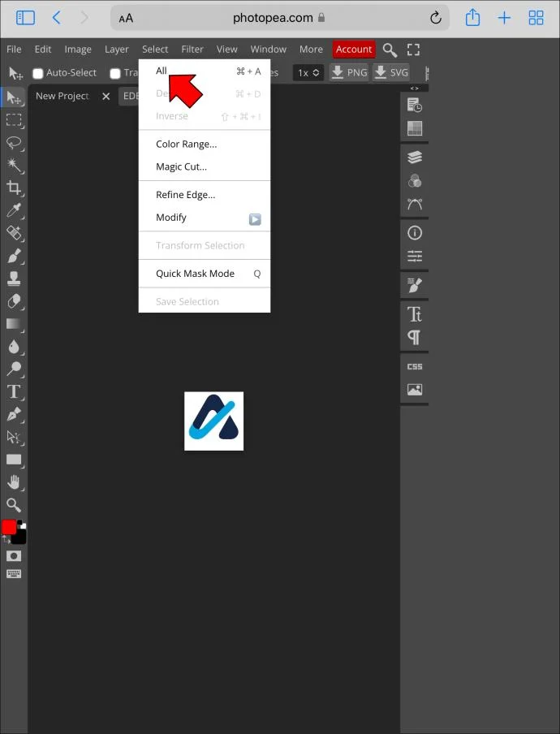Open the Edit menu
Image resolution: width=560 pixels, height=734 pixels.
click(x=42, y=50)
